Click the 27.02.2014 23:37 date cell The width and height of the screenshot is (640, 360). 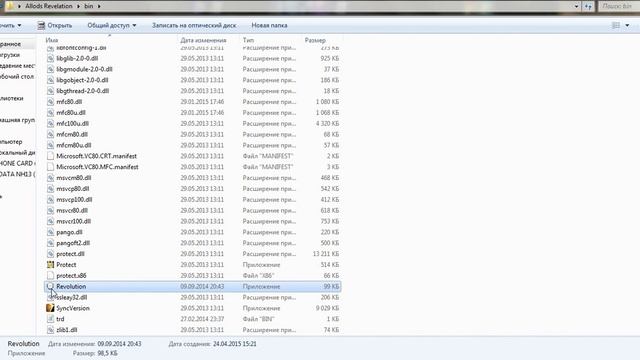pyautogui.click(x=202, y=319)
